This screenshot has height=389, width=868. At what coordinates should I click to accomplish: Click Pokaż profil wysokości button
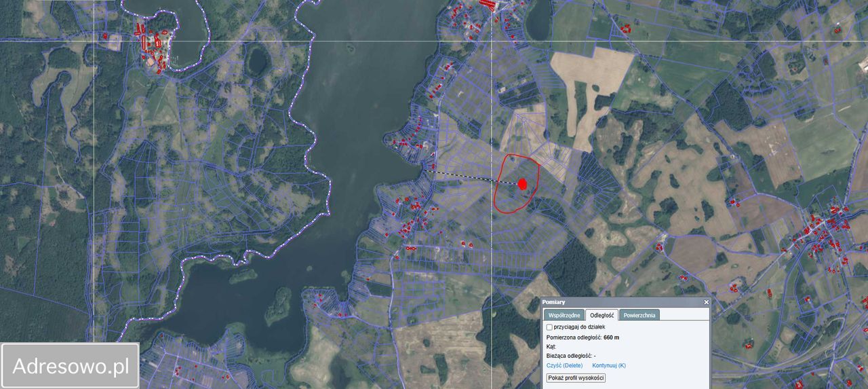[576, 377]
